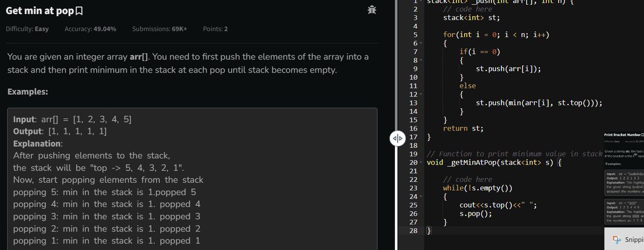Click the Output: [1, 1, 1, 1, 1] line
Screen dimensions: 644x250
(x=59, y=132)
